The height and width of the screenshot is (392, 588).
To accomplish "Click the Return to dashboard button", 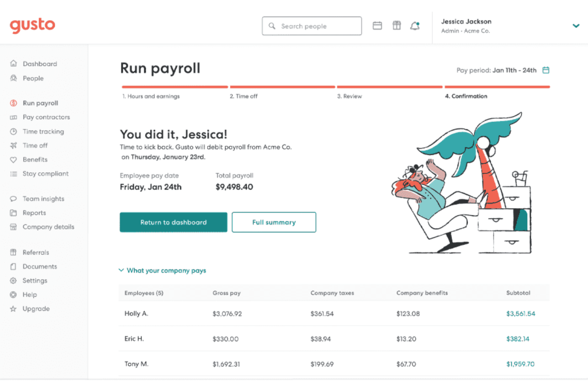I will point(174,222).
